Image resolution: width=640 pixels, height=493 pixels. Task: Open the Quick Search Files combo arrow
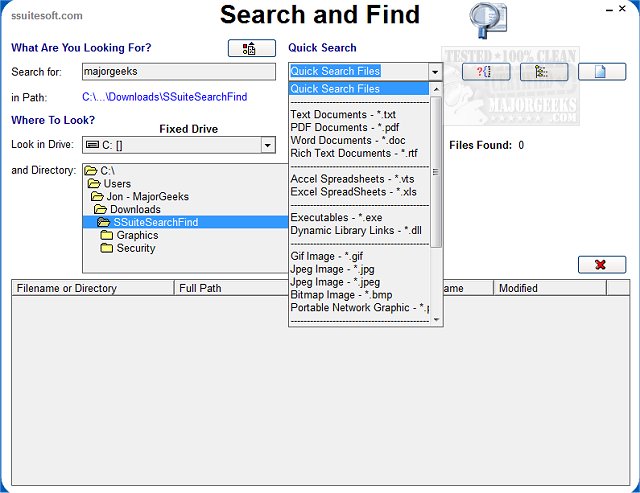pyautogui.click(x=435, y=72)
